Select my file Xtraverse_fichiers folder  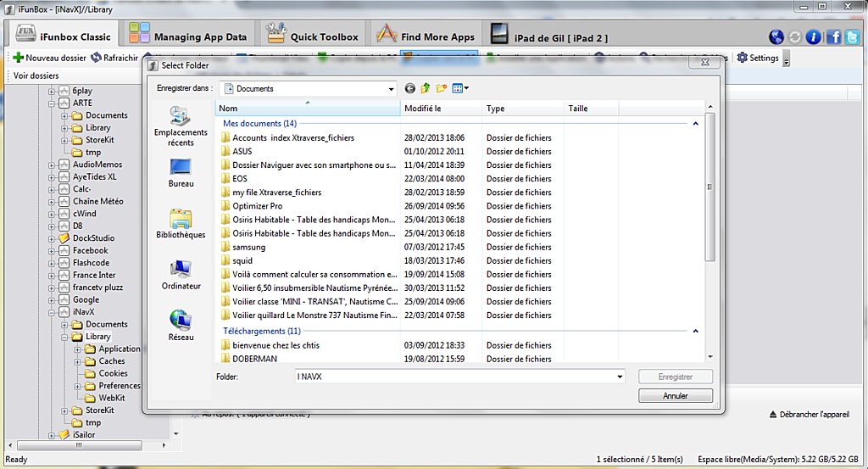[277, 193]
